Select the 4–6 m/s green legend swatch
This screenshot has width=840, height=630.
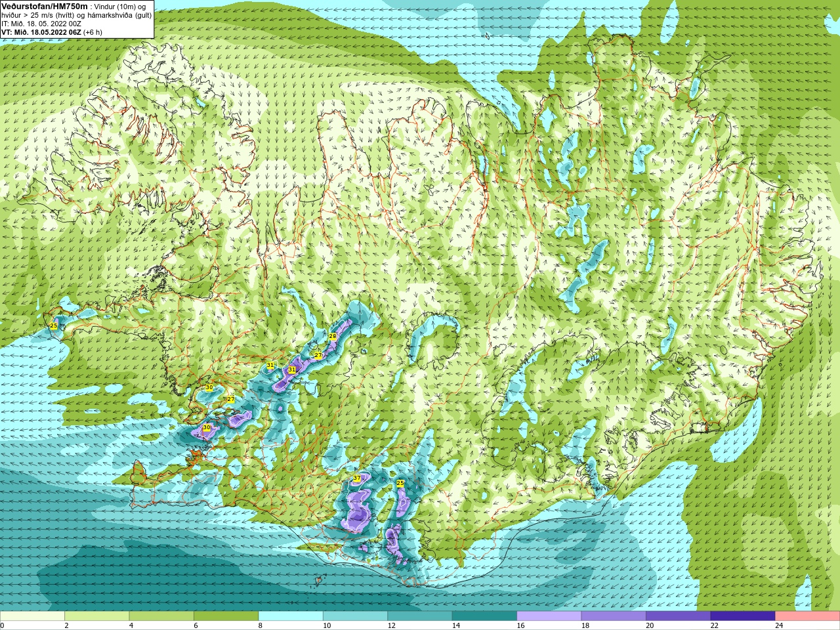(161, 616)
